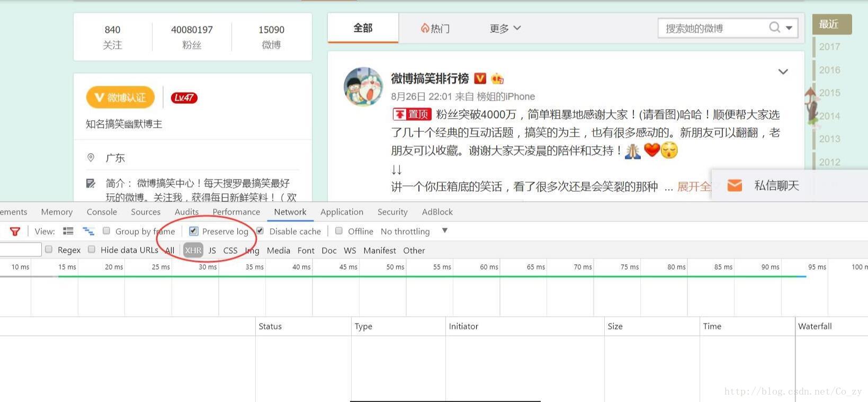Click the DevTools filter text field

pos(21,249)
